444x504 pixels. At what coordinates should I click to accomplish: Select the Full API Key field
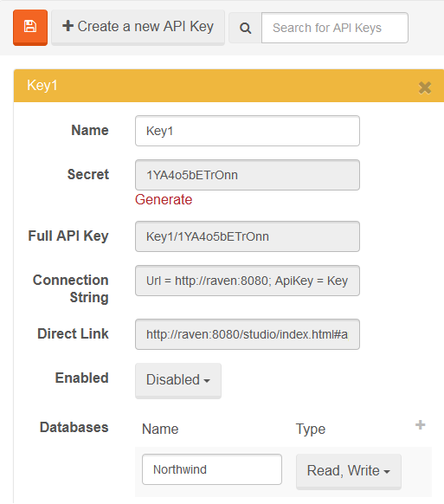[248, 236]
